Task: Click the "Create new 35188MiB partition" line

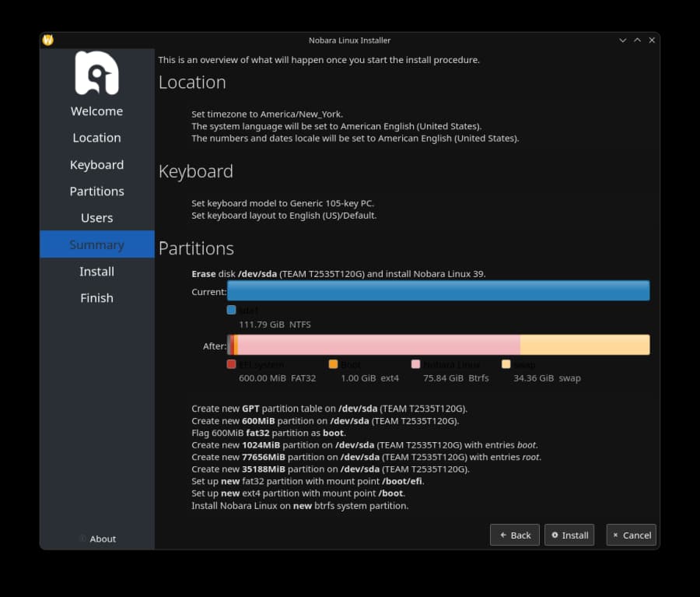Action: click(x=331, y=469)
